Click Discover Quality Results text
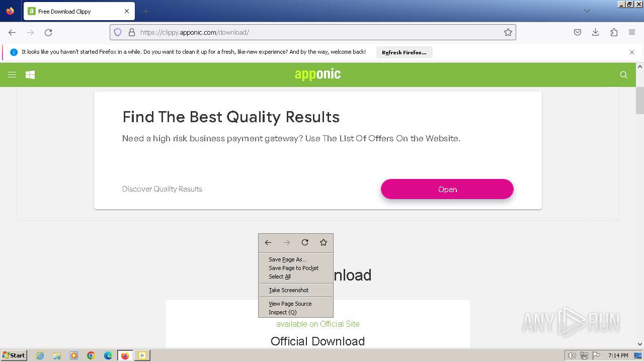This screenshot has width=644, height=362. click(x=162, y=189)
